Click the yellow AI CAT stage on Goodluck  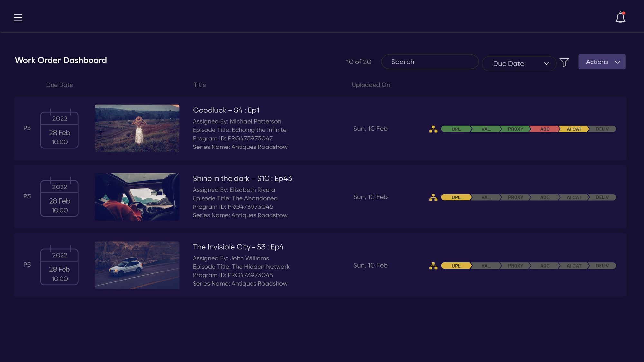click(573, 129)
